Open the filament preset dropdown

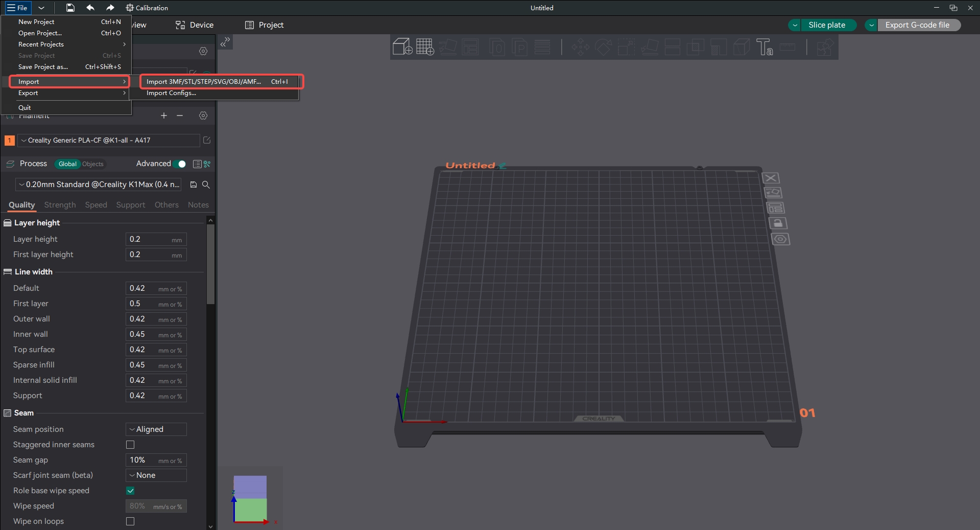pos(108,140)
